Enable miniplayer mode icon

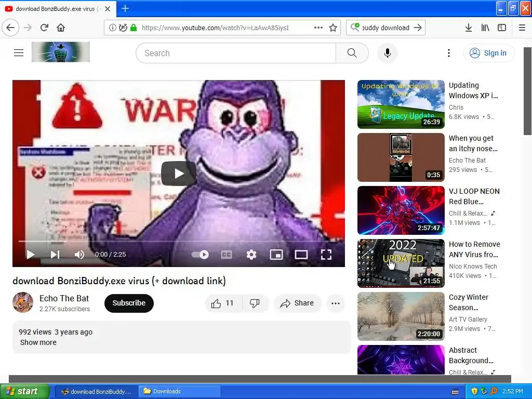276,255
